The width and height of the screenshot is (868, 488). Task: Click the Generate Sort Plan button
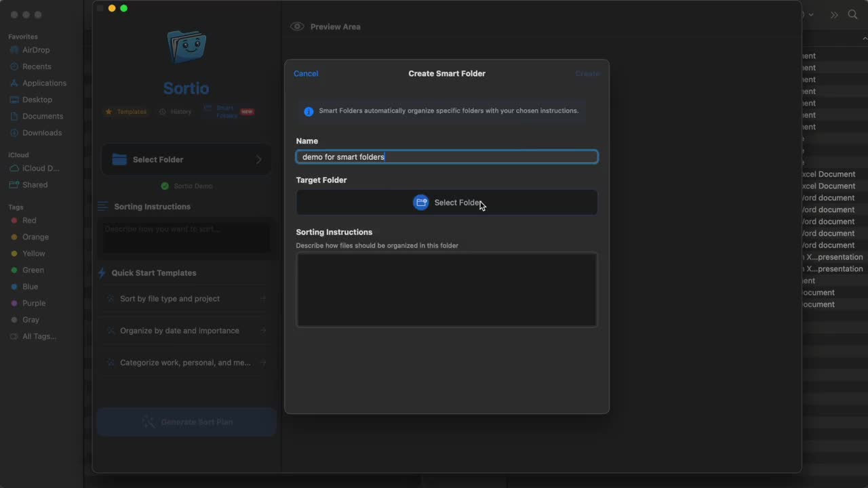[x=186, y=422]
